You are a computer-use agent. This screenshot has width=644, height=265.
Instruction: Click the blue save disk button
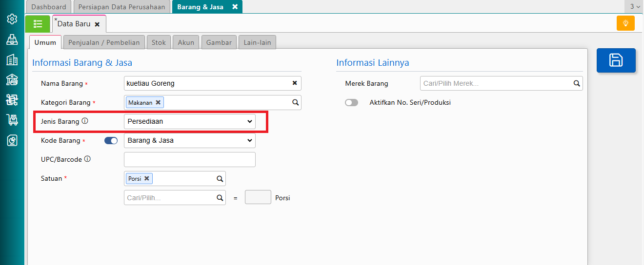[x=616, y=60]
